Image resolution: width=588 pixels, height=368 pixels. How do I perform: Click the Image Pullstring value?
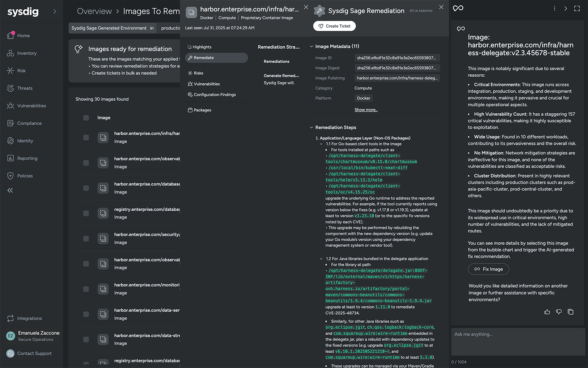coord(397,78)
